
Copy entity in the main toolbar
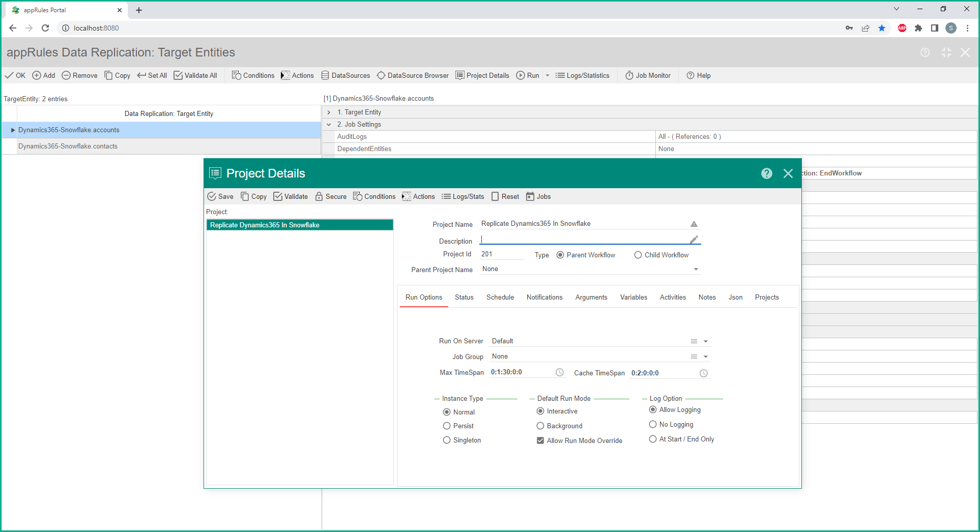pyautogui.click(x=117, y=75)
